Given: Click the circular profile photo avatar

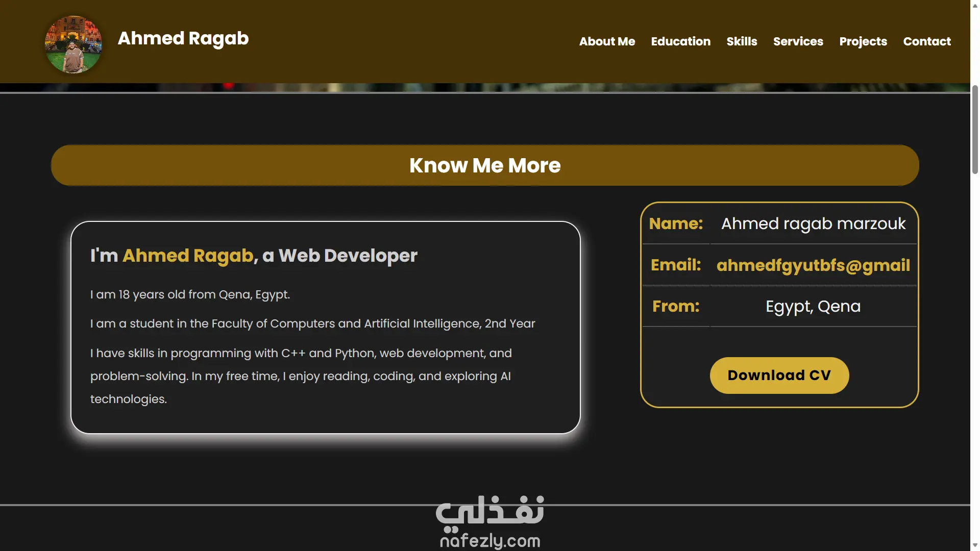Looking at the screenshot, I should [x=73, y=44].
